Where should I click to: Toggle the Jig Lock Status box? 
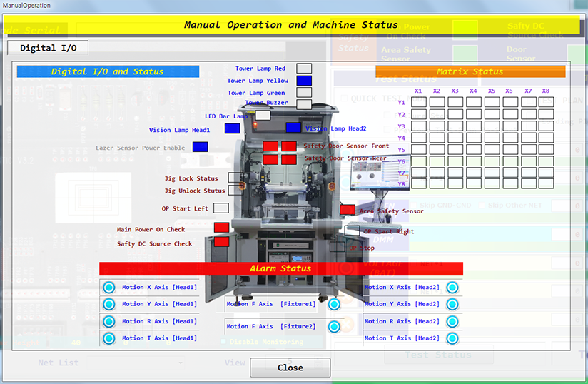235,178
